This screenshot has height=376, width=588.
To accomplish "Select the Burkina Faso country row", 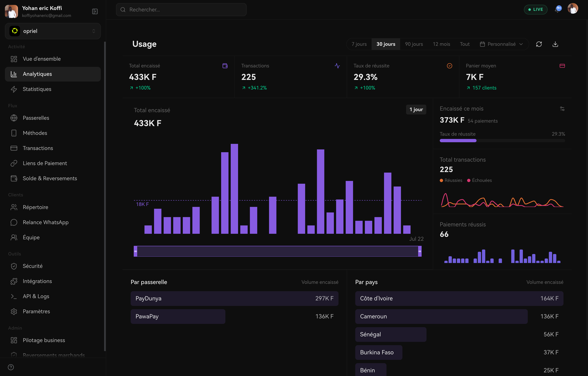I will (459, 353).
